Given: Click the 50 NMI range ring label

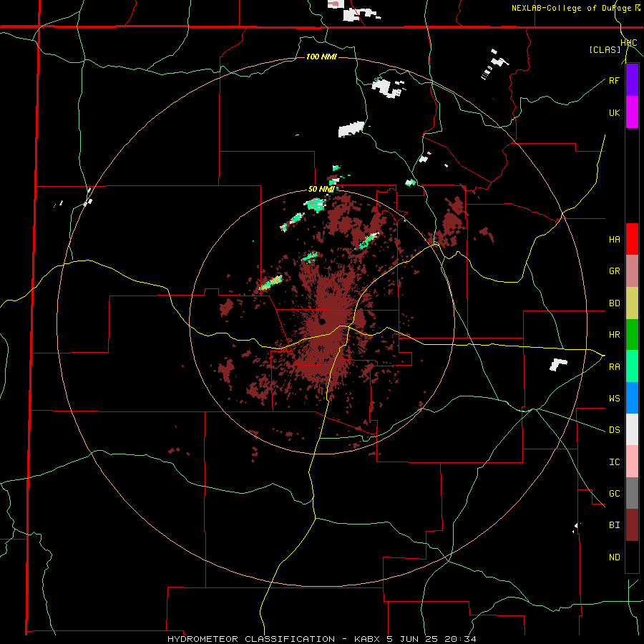Looking at the screenshot, I should (321, 189).
